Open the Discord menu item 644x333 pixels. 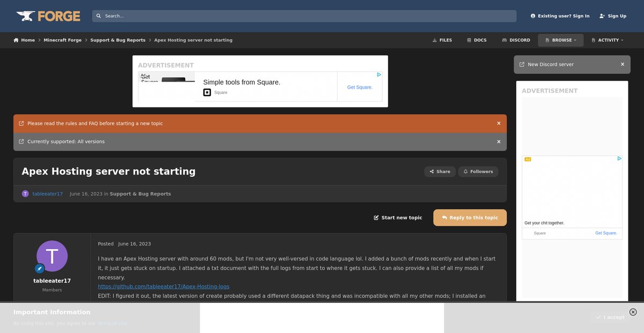516,40
